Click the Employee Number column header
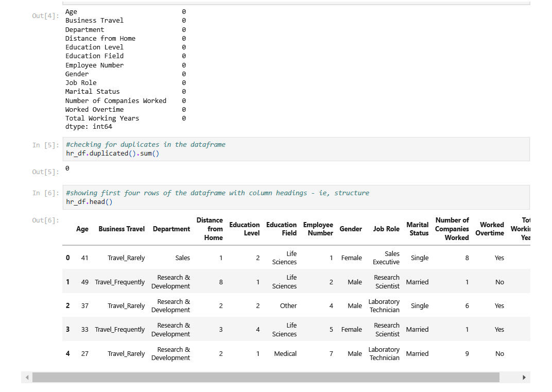552x392 pixels. pos(318,229)
